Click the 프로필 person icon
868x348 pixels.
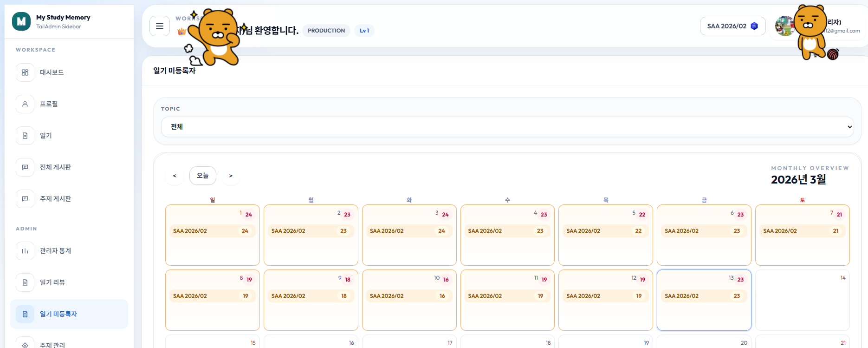[25, 104]
